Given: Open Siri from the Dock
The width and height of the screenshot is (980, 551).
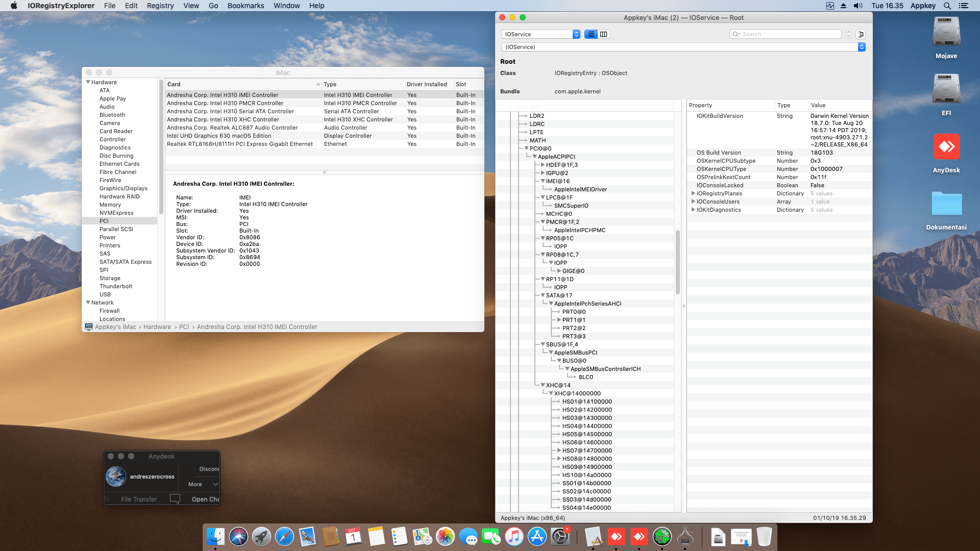Looking at the screenshot, I should click(238, 537).
